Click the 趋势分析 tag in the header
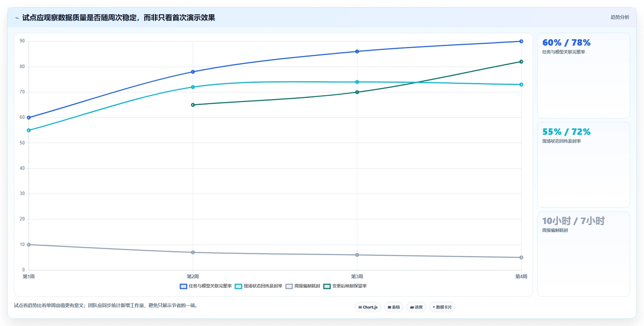This screenshot has width=644, height=326. click(x=620, y=17)
